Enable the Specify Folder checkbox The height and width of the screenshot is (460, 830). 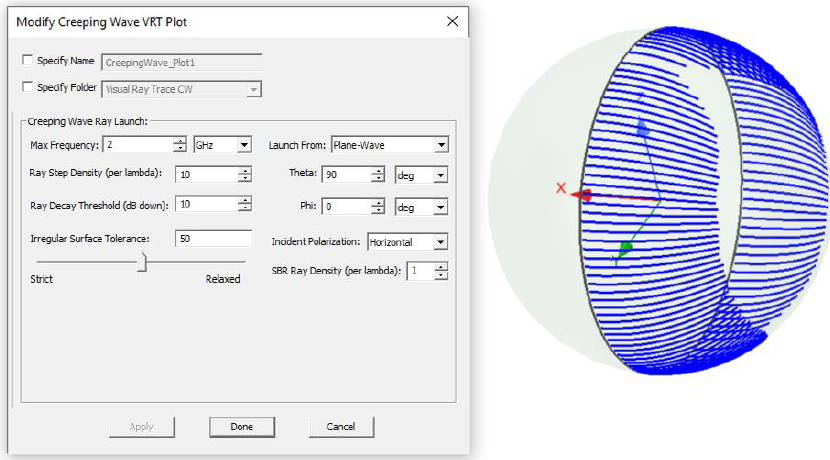point(28,87)
